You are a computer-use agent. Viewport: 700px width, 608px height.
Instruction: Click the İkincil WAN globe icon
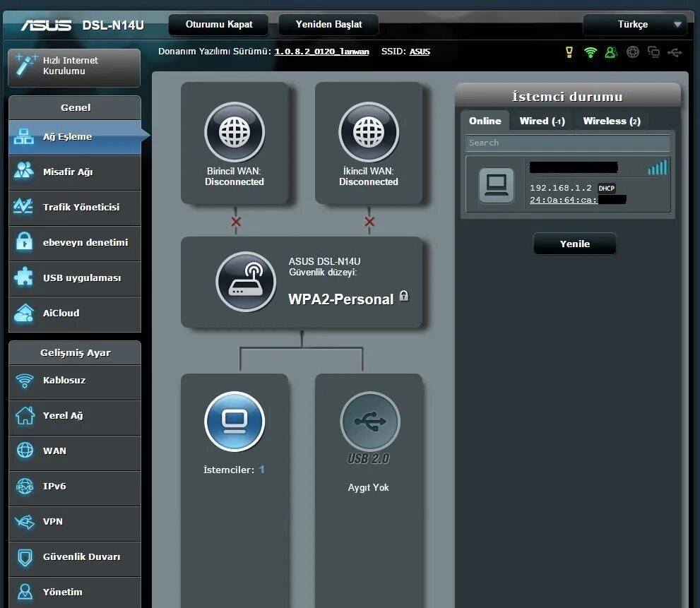(368, 132)
